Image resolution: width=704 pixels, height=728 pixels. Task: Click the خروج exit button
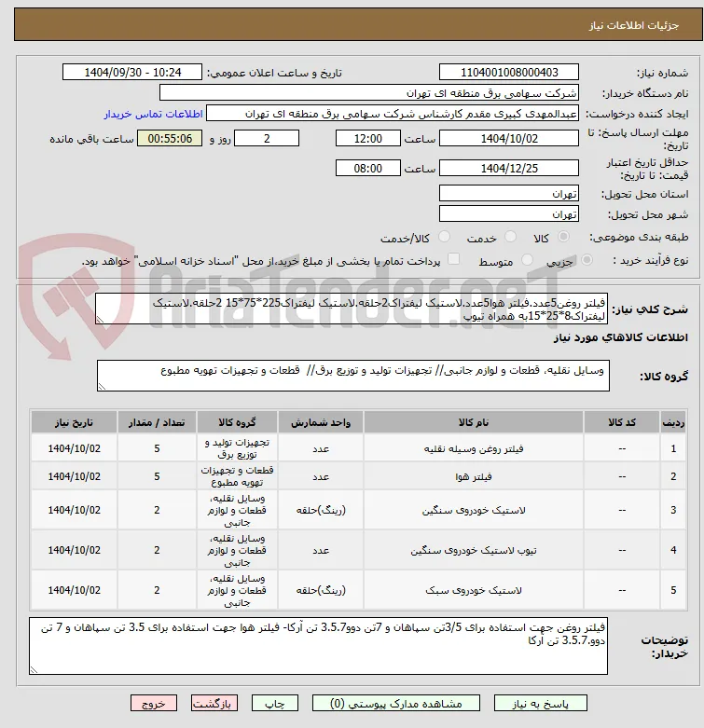(x=154, y=704)
